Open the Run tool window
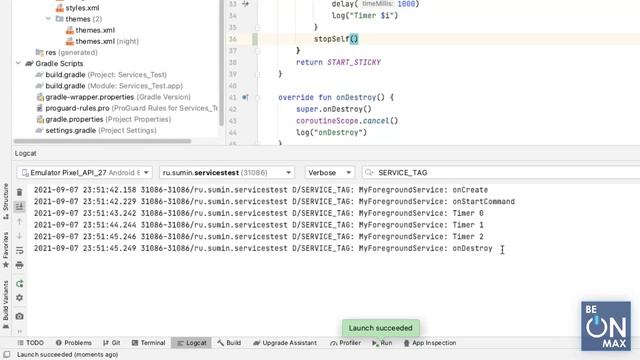Viewport: 640px width, 360px height. (x=382, y=343)
